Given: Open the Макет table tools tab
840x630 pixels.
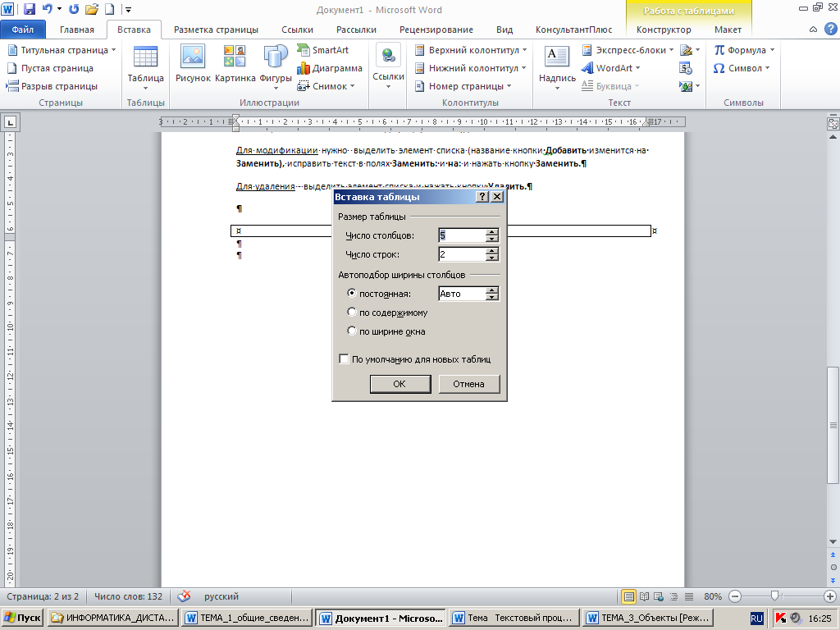Looking at the screenshot, I should click(728, 30).
